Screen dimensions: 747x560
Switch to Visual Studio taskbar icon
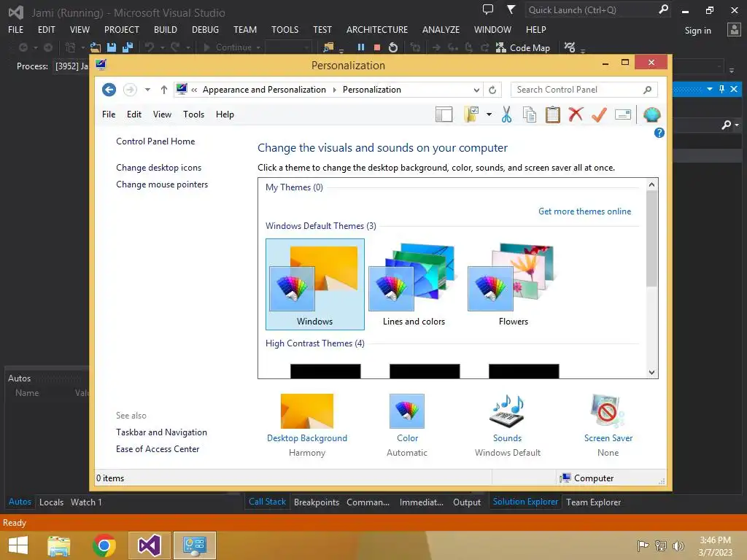click(149, 545)
